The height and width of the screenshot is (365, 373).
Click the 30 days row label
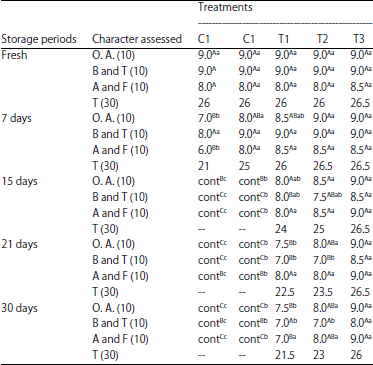19,308
